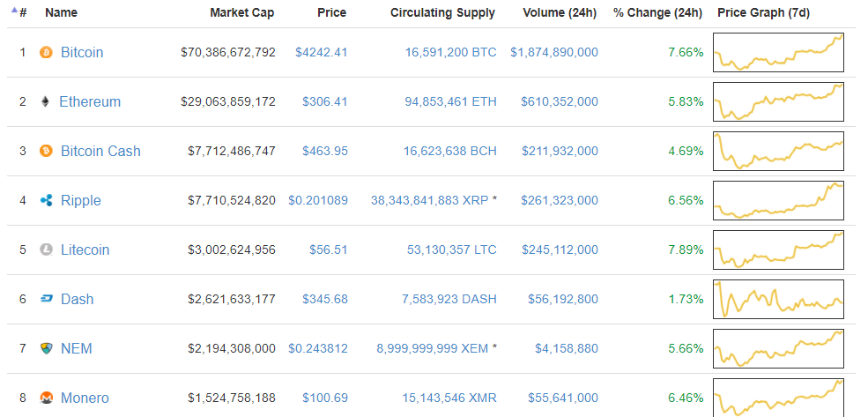Open Dash 7-day price graph

tap(778, 299)
